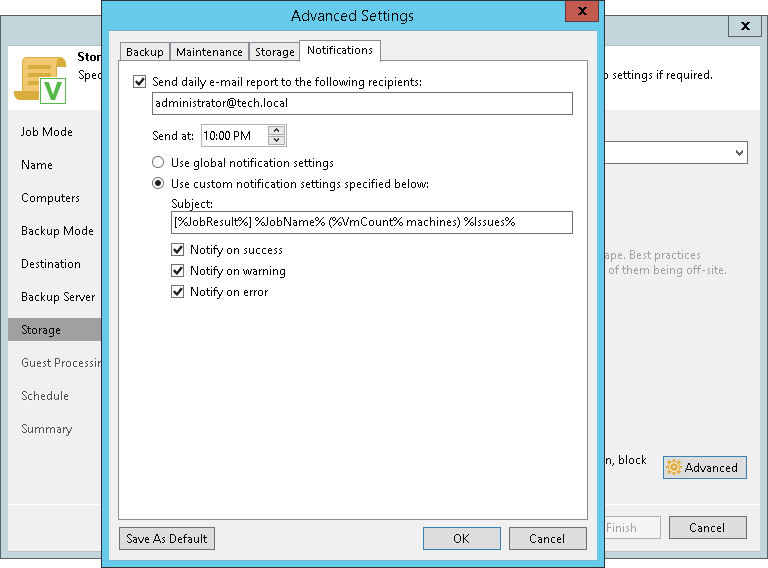Go to the Guest Processing wizard step
Image resolution: width=768 pixels, height=568 pixels.
[61, 363]
